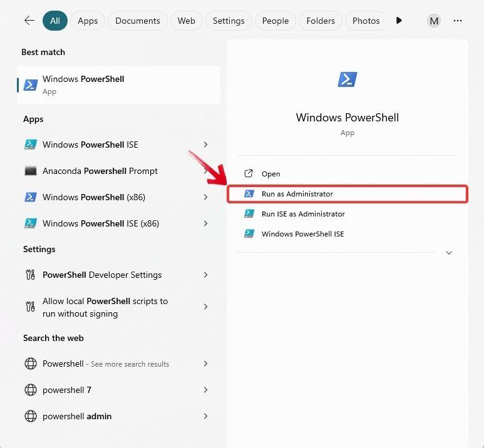Open the three-dot options menu
This screenshot has height=448, width=484.
(x=458, y=21)
